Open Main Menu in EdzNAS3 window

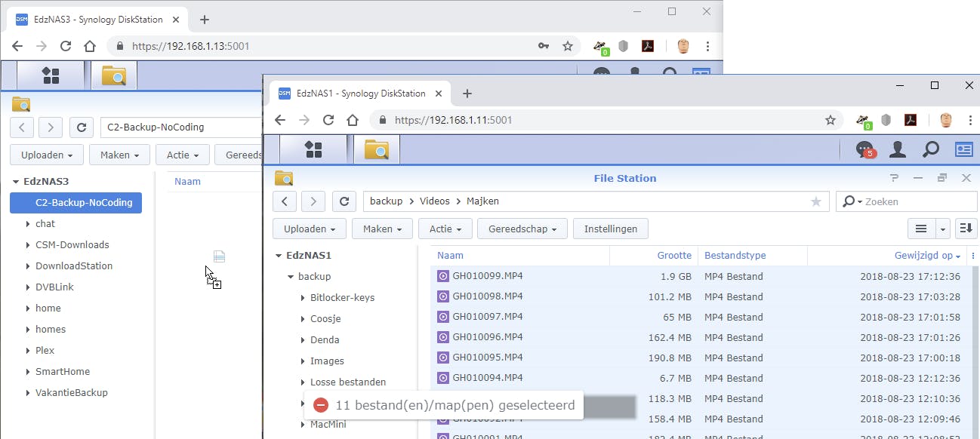pos(51,75)
